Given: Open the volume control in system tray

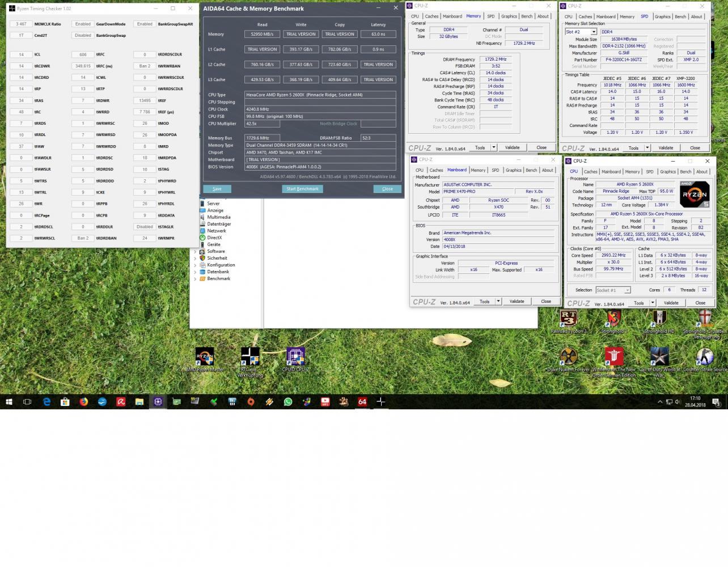Looking at the screenshot, I should coord(678,402).
